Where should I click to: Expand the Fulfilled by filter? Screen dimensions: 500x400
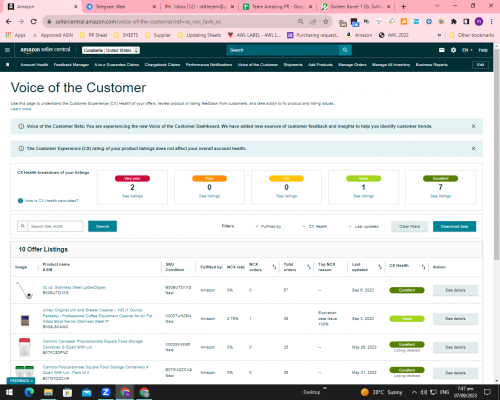(x=269, y=226)
